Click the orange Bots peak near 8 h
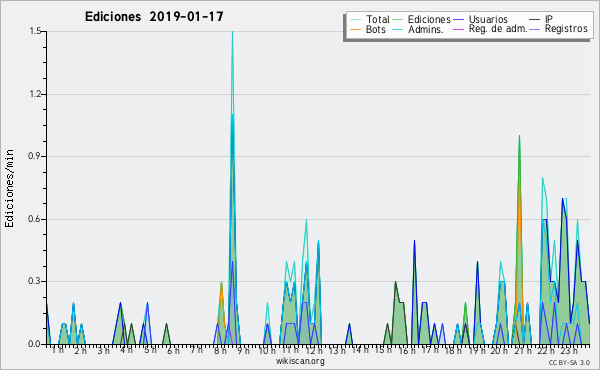This screenshot has width=600, height=370. click(221, 283)
